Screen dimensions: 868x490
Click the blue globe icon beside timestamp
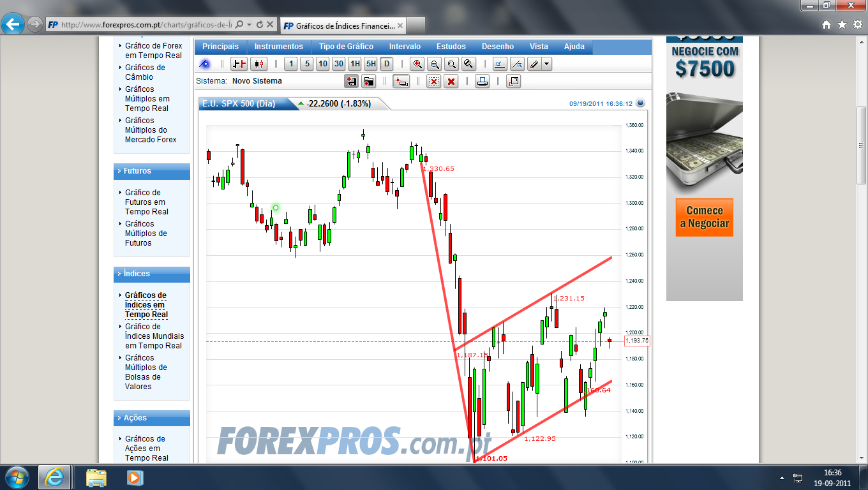[641, 103]
